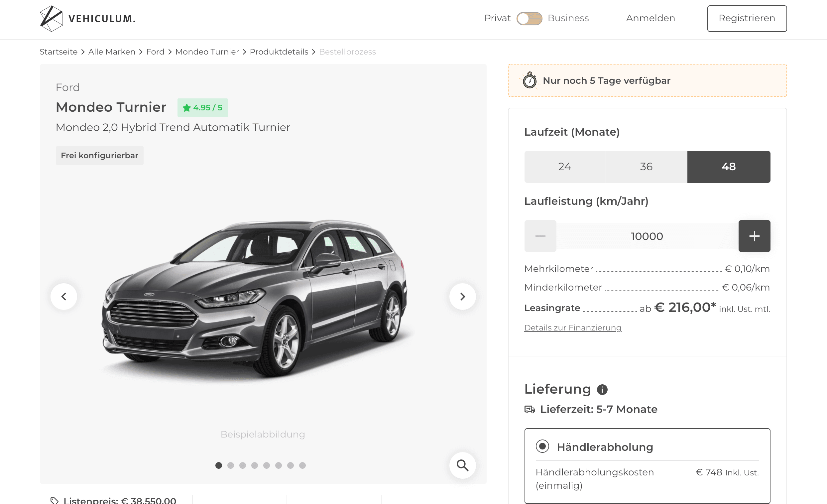
Task: Increase Laufleistung with plus button
Action: [x=754, y=236]
